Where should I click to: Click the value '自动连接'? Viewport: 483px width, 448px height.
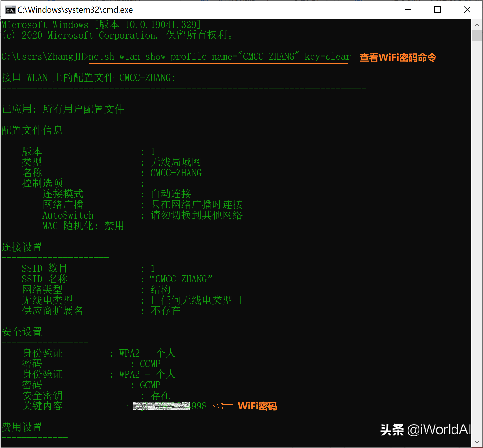coord(171,194)
